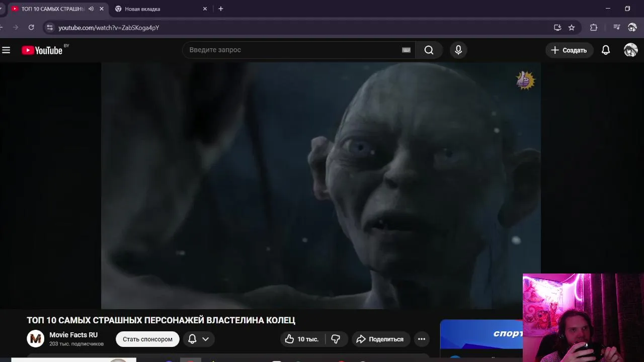Reload the page in Chrome
This screenshot has height=362, width=644.
tap(31, 27)
